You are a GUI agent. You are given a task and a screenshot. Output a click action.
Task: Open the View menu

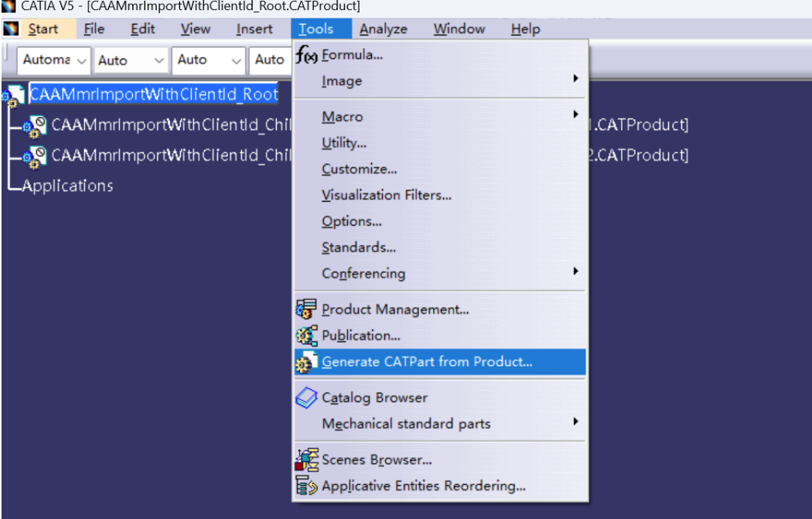click(196, 29)
